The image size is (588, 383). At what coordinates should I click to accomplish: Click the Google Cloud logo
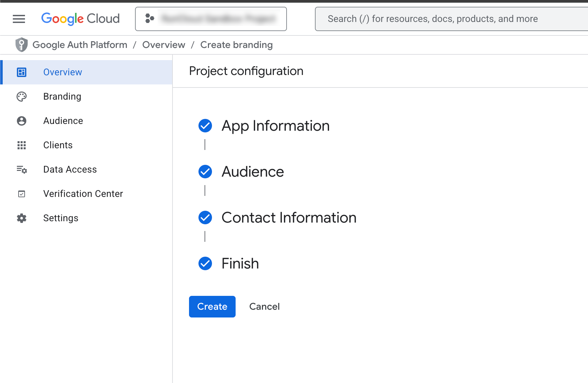pyautogui.click(x=80, y=19)
